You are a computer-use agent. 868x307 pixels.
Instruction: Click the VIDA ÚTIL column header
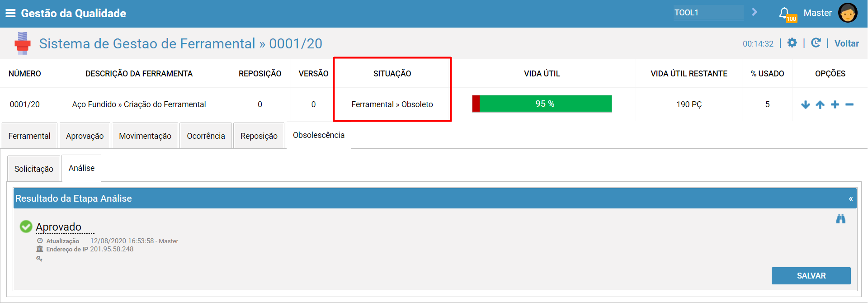pyautogui.click(x=542, y=74)
